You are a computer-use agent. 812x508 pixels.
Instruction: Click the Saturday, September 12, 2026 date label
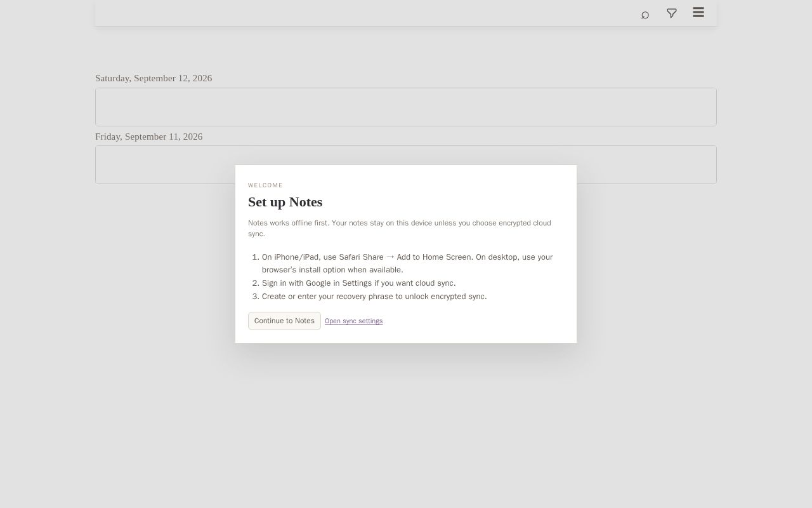click(154, 78)
